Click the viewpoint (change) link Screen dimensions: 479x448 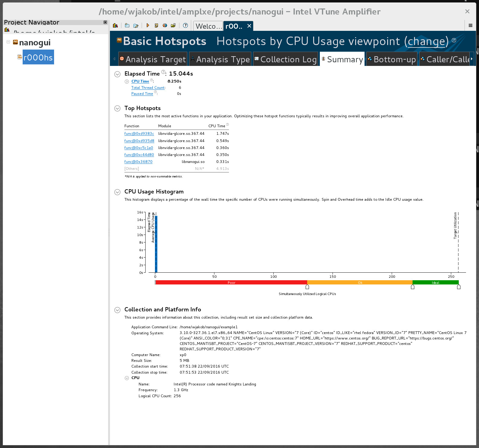(426, 41)
